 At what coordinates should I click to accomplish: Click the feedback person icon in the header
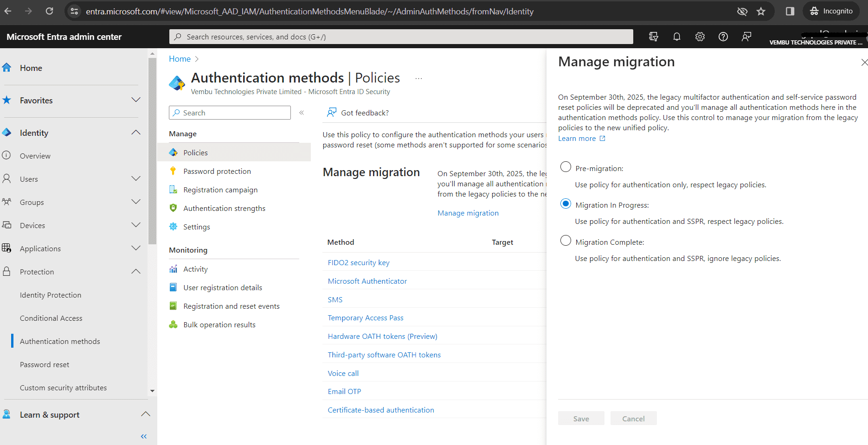[x=746, y=37]
